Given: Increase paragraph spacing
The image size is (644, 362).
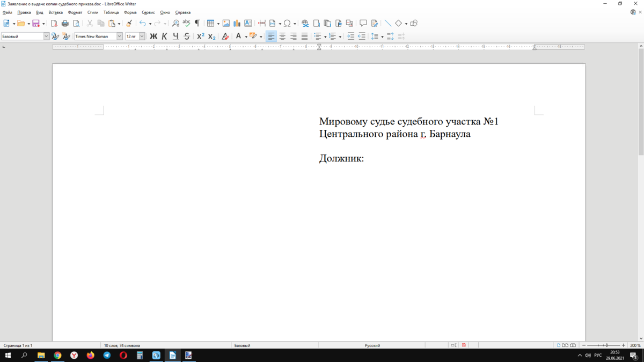Looking at the screenshot, I should (390, 36).
